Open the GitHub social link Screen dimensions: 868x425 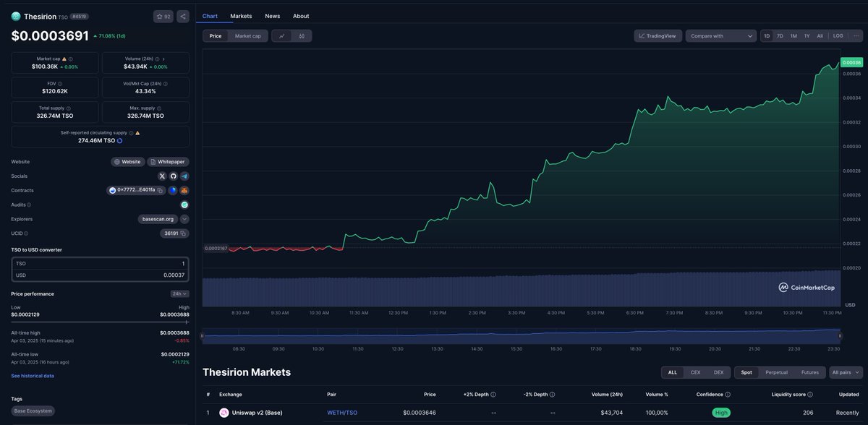[x=174, y=176]
